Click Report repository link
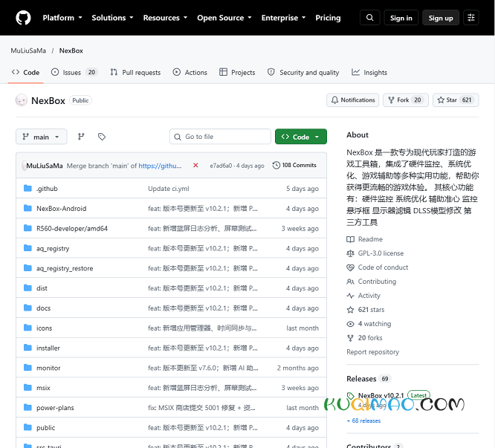 point(373,351)
